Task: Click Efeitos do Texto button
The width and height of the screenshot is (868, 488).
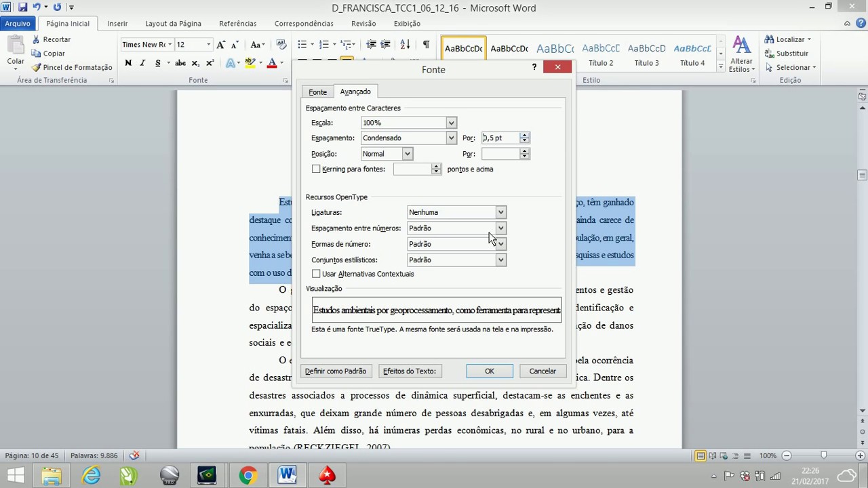Action: [x=410, y=371]
